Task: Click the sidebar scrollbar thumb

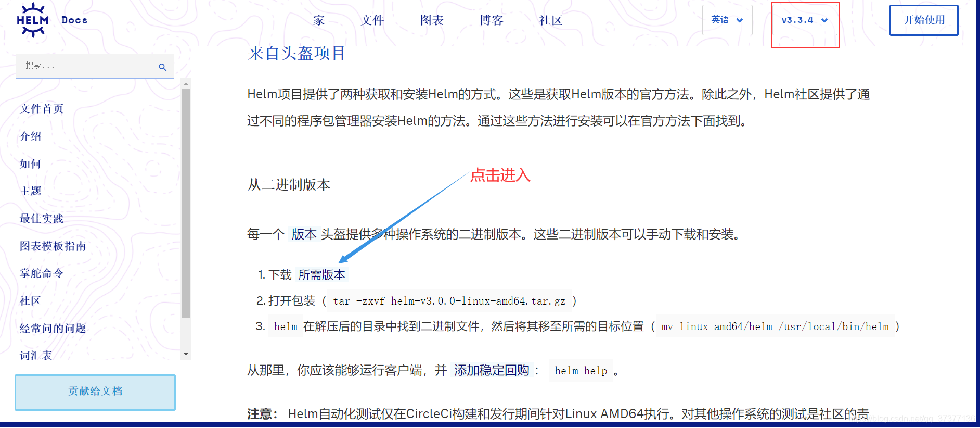Action: click(x=186, y=203)
